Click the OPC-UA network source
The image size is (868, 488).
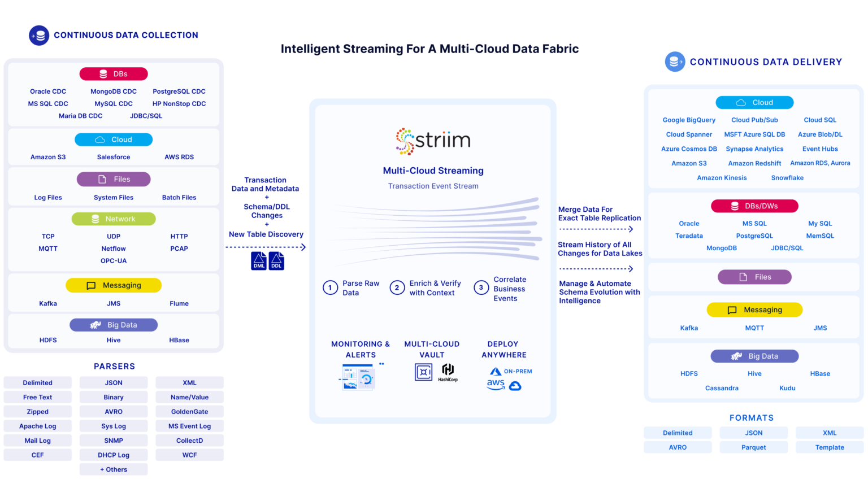point(114,261)
